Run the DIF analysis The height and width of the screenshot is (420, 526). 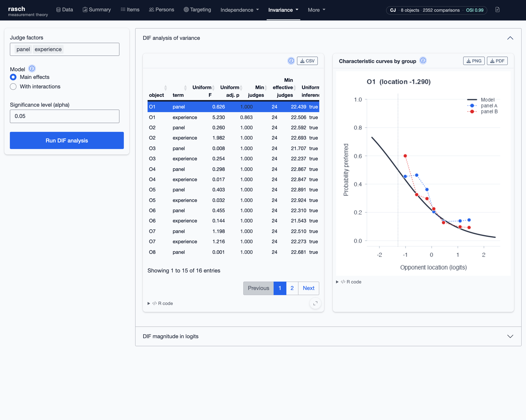pos(67,141)
